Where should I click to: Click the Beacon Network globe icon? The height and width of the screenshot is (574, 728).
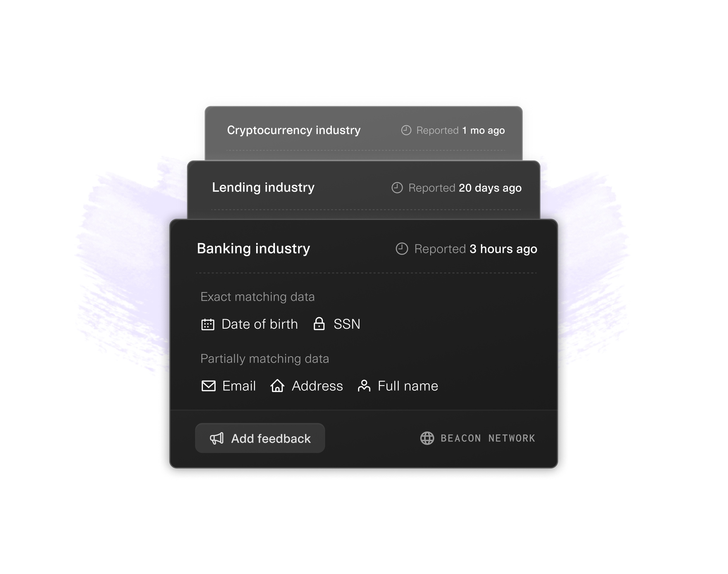point(427,438)
